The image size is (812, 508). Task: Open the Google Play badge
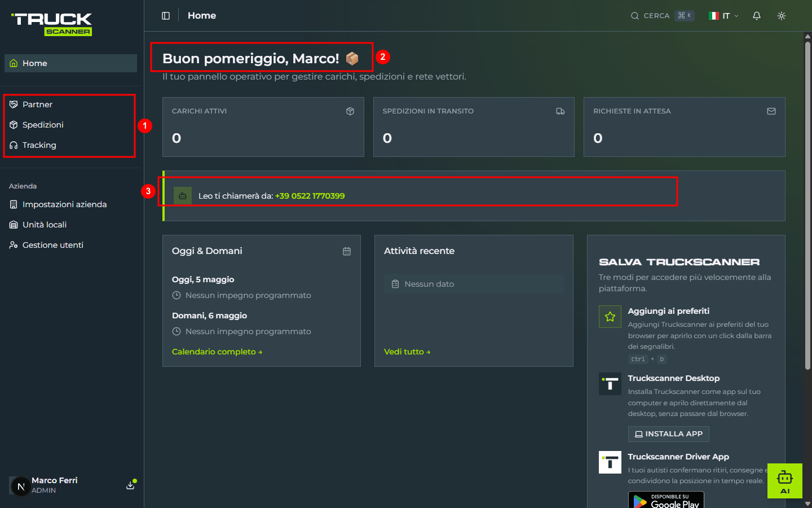tap(666, 500)
